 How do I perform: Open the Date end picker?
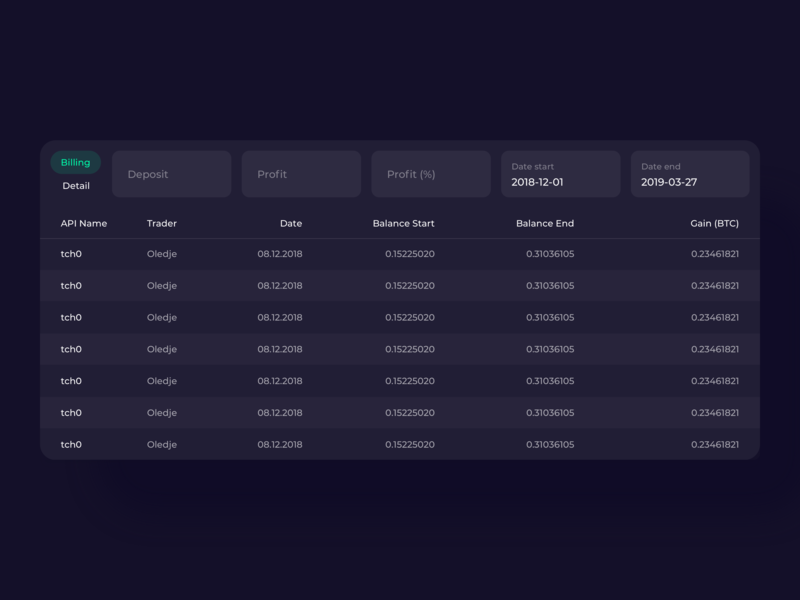(x=689, y=174)
